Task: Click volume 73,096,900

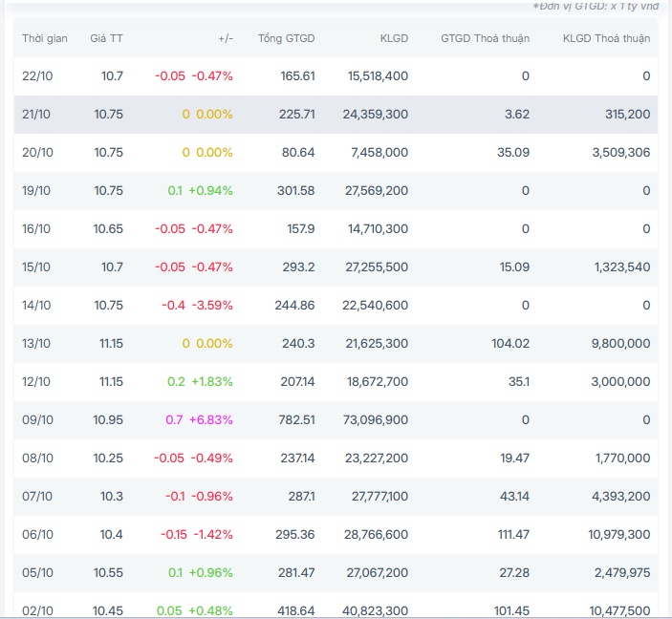Action: tap(376, 419)
